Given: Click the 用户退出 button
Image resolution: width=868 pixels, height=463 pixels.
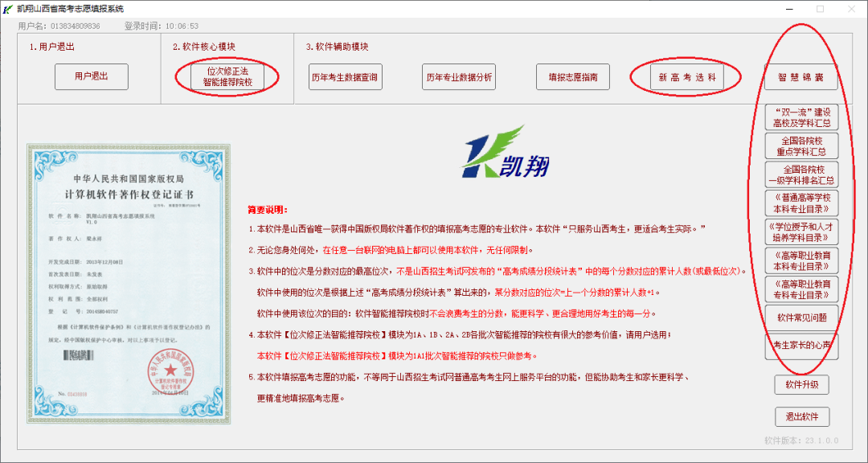Looking at the screenshot, I should 92,77.
